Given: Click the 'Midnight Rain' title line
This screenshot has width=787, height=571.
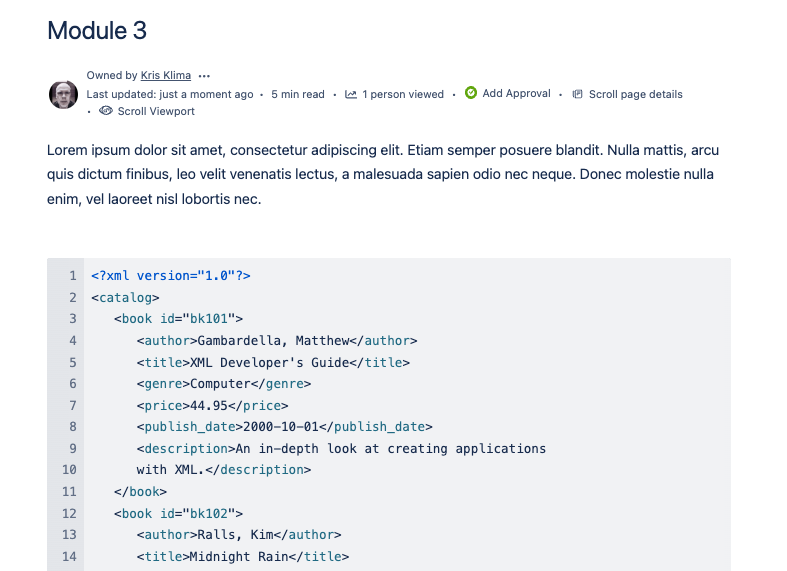Looking at the screenshot, I should [242, 556].
